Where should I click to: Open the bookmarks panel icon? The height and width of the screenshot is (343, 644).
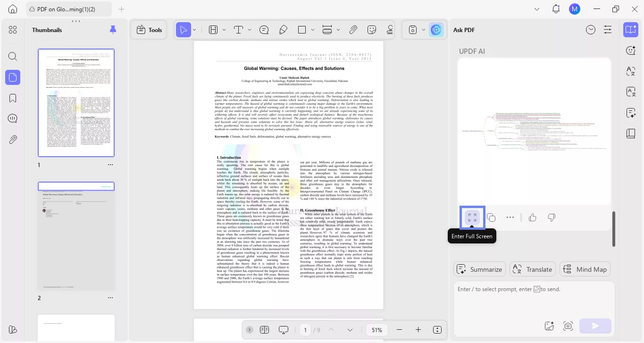[13, 98]
